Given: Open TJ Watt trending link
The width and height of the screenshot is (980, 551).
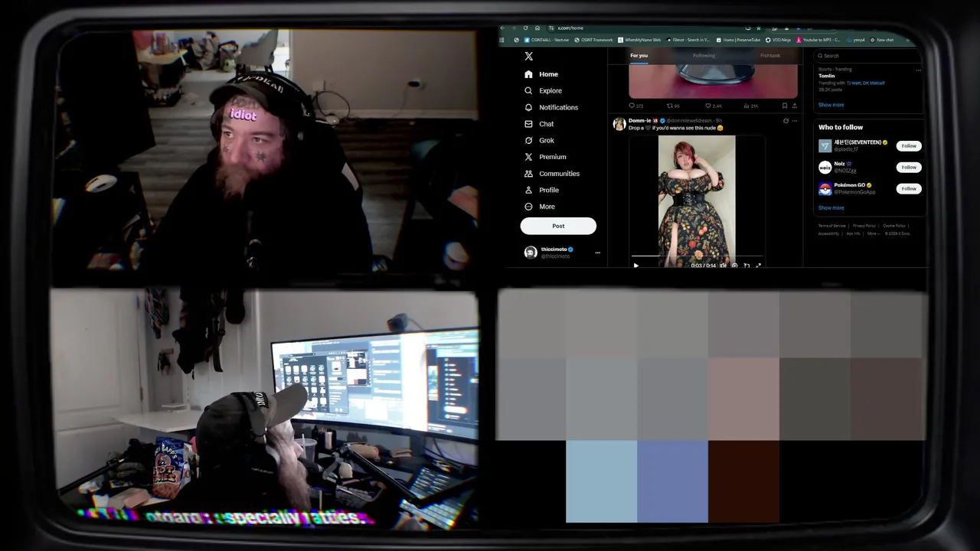Looking at the screenshot, I should pyautogui.click(x=853, y=83).
